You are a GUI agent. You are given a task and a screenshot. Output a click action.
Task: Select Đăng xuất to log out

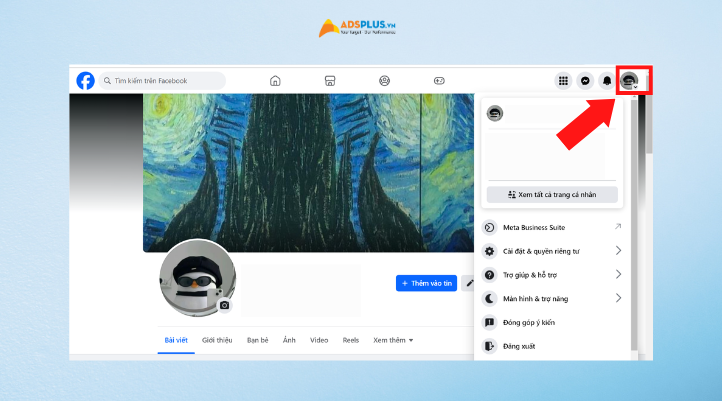click(x=552, y=346)
